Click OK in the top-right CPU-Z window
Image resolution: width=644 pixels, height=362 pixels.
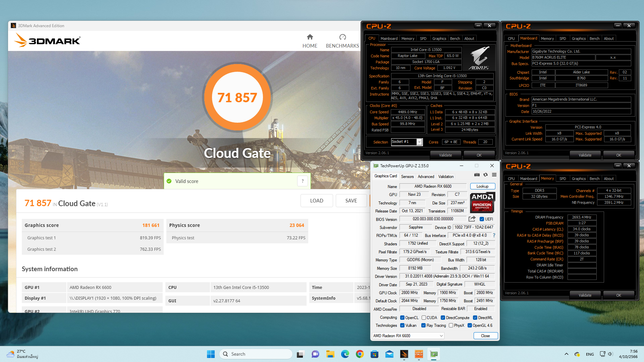[x=619, y=155]
